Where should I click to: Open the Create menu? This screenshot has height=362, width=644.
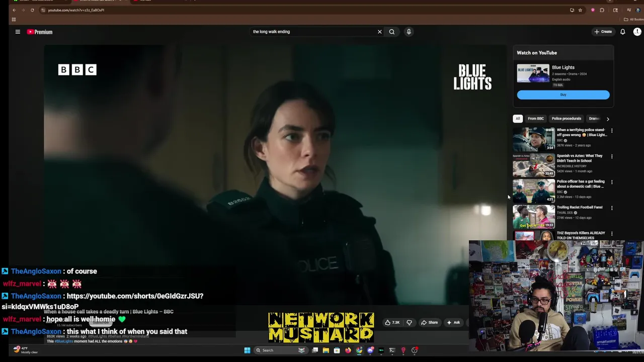[603, 32]
